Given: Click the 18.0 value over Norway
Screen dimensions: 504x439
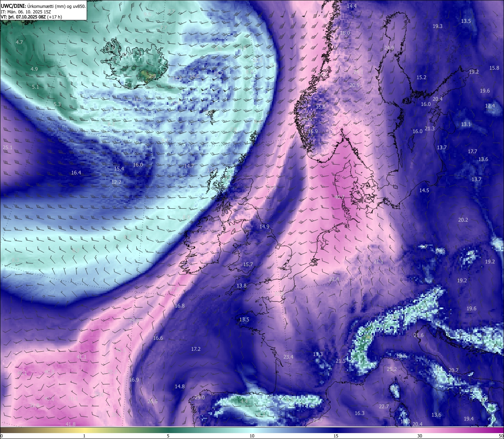Looking at the screenshot, I should [x=345, y=33].
